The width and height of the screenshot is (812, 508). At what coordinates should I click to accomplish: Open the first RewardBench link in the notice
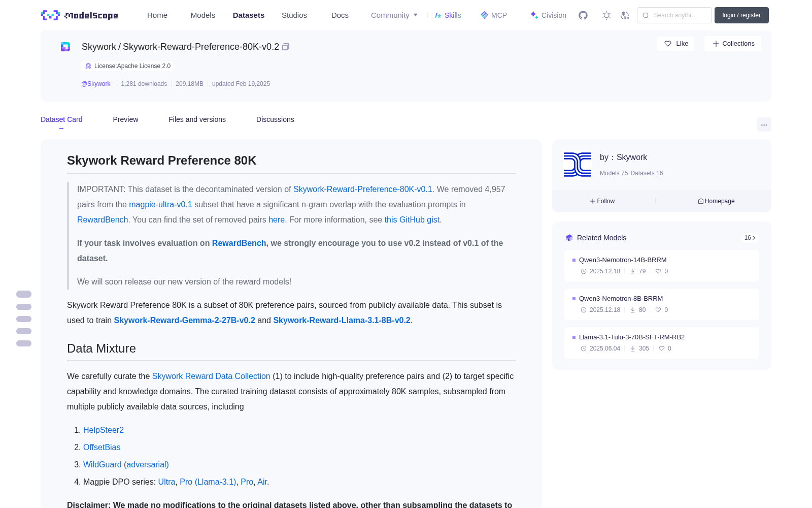point(103,219)
